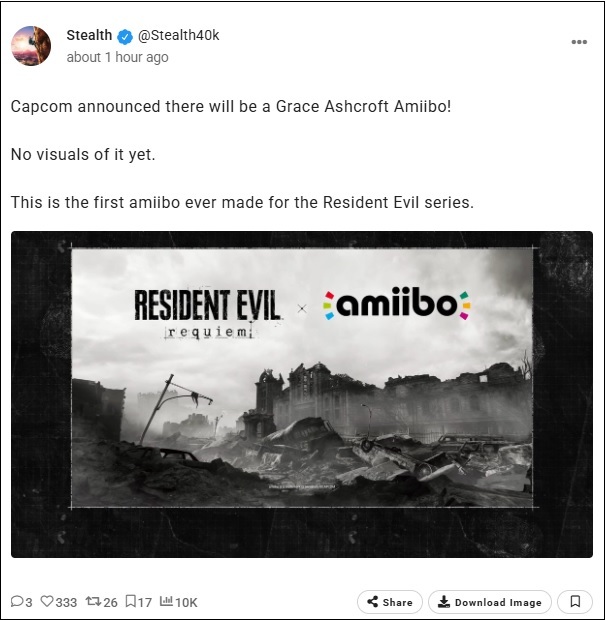Image resolution: width=606 pixels, height=620 pixels.
Task: Click the Grace Ashcroft Amiibo post text
Action: (231, 107)
